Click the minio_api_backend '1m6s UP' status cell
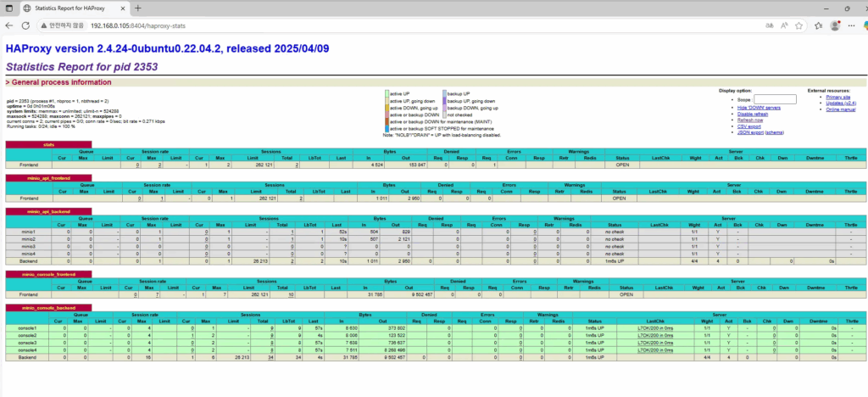The width and height of the screenshot is (868, 397). [615, 260]
